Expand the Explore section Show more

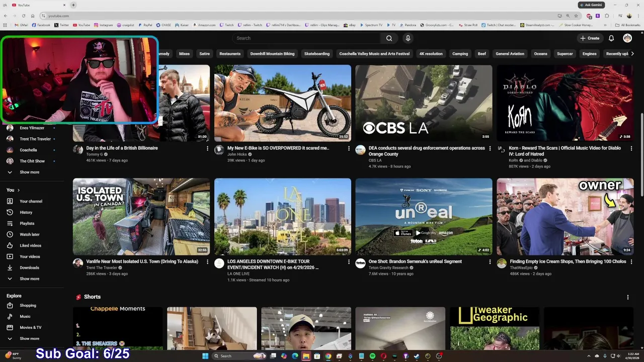[x=29, y=338]
